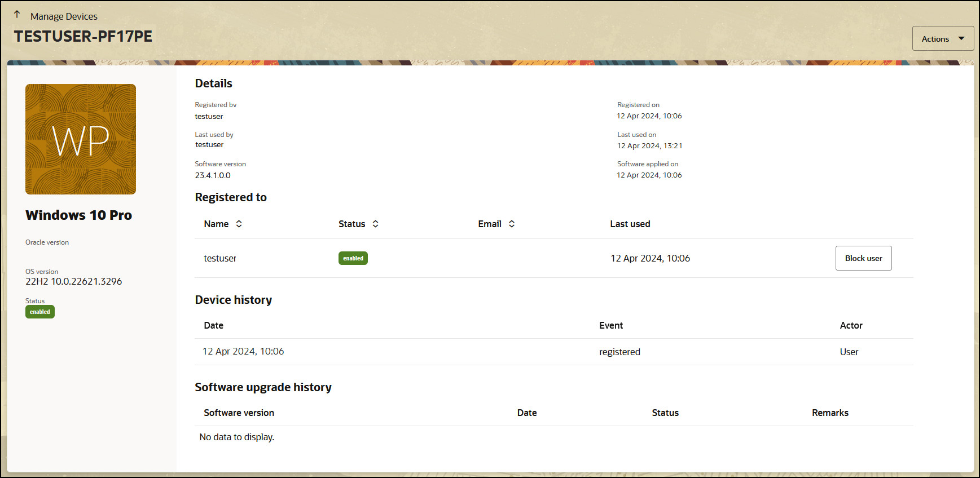Click the Windows 10 Pro heading
Image resolution: width=980 pixels, height=478 pixels.
[x=78, y=215]
